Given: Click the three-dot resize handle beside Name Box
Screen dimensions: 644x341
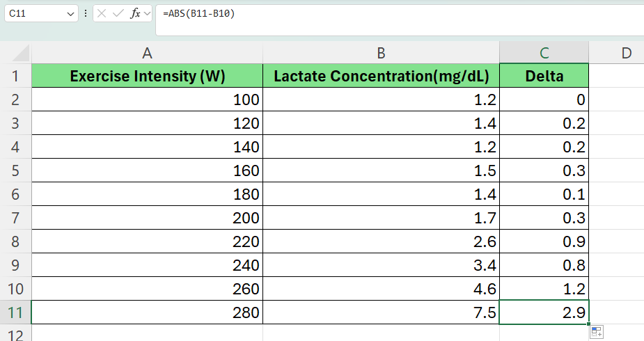Looking at the screenshot, I should [86, 14].
